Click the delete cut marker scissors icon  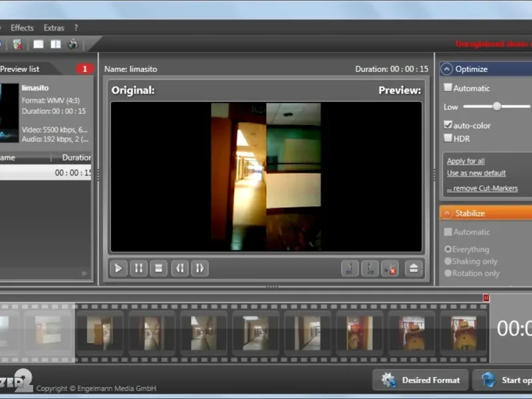pyautogui.click(x=390, y=269)
